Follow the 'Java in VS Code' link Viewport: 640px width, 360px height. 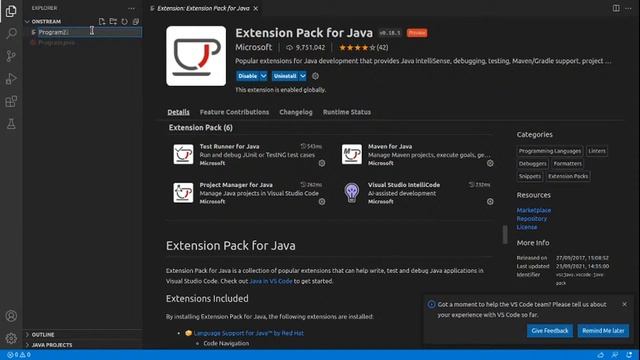click(x=271, y=281)
